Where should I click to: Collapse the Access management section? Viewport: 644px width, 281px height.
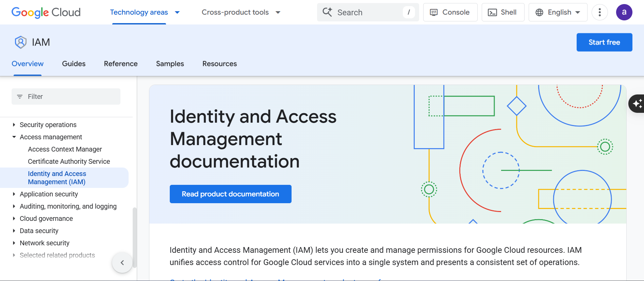(x=14, y=137)
